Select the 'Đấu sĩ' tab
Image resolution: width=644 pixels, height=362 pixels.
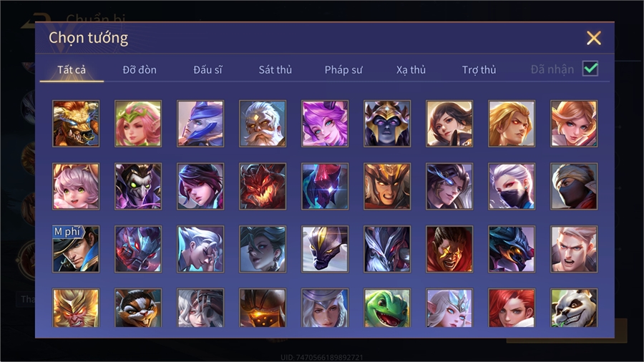[208, 70]
